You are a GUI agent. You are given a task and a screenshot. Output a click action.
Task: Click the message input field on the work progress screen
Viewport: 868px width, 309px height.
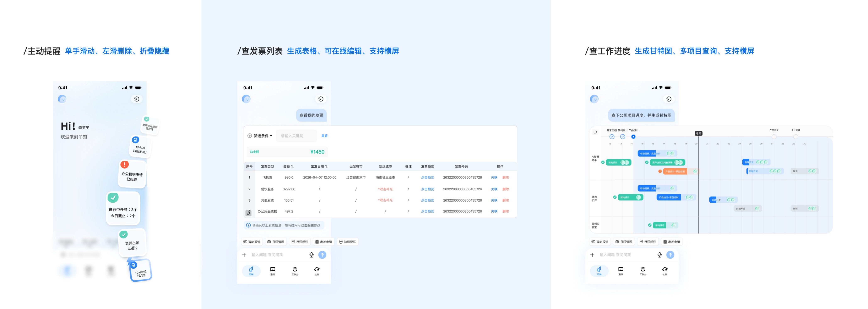click(626, 255)
